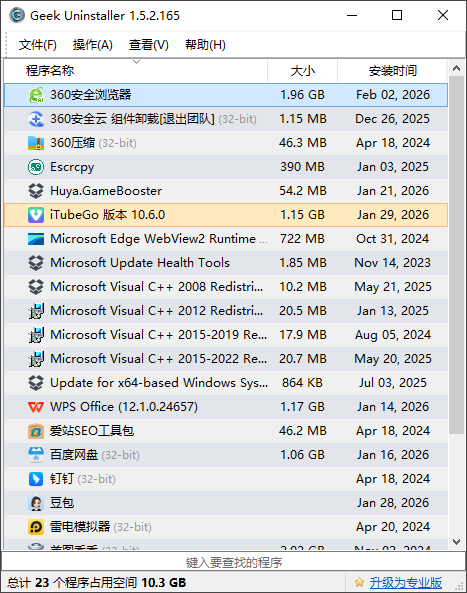Select Microsoft Update Health Tools text
This screenshot has height=593, width=467.
coord(140,263)
